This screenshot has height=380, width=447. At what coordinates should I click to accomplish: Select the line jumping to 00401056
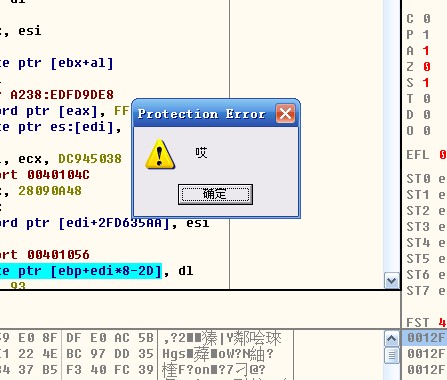[x=45, y=255]
